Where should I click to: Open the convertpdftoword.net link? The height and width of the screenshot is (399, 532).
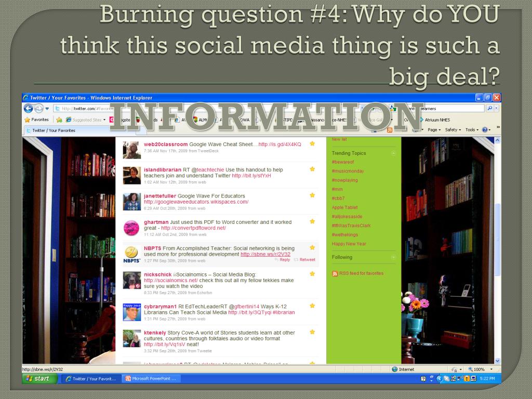pyautogui.click(x=193, y=228)
